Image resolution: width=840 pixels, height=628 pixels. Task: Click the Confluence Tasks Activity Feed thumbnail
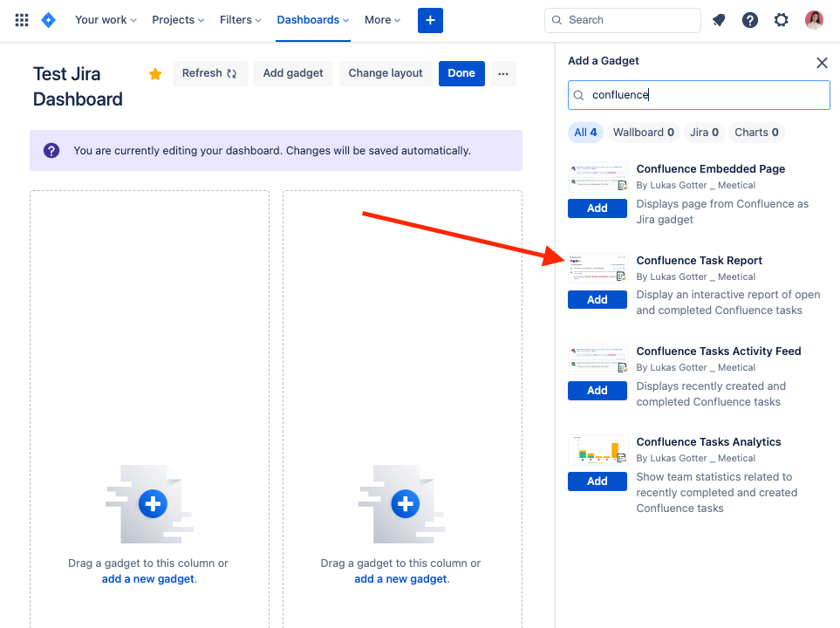(598, 358)
